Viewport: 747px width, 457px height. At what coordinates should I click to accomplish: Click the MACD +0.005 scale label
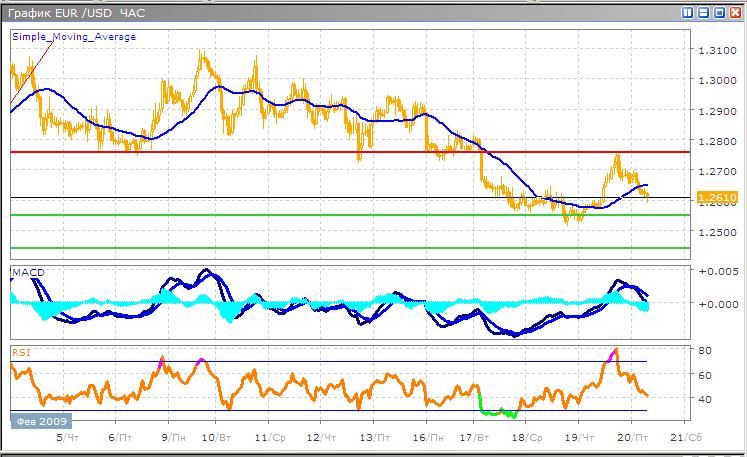tap(718, 271)
